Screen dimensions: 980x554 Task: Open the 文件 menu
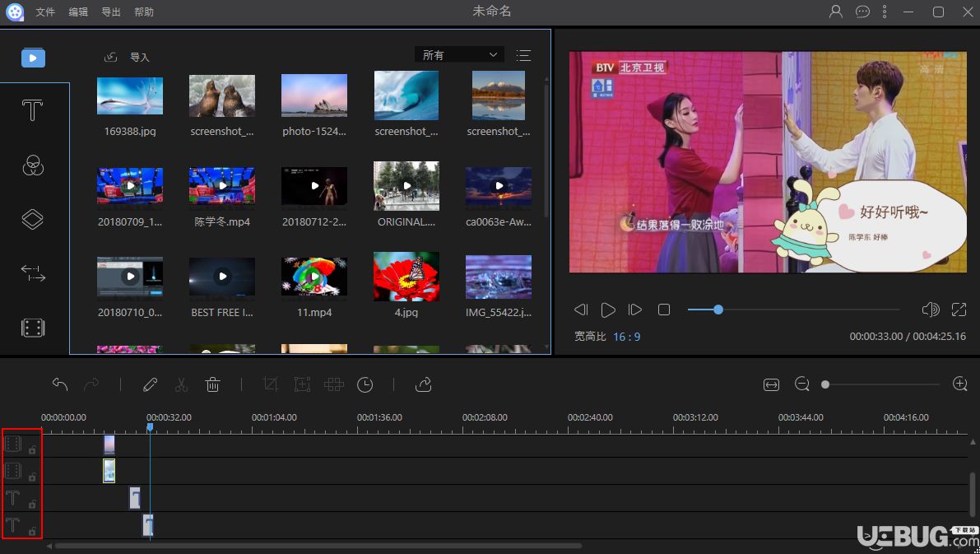click(x=45, y=12)
